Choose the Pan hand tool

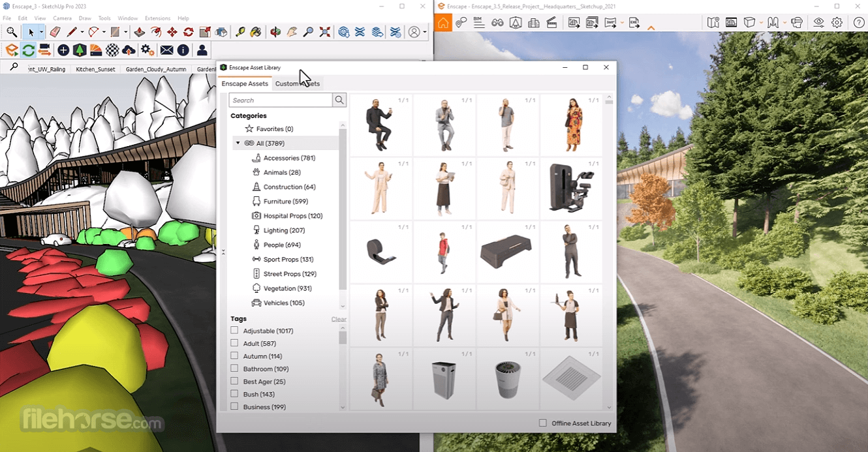292,32
